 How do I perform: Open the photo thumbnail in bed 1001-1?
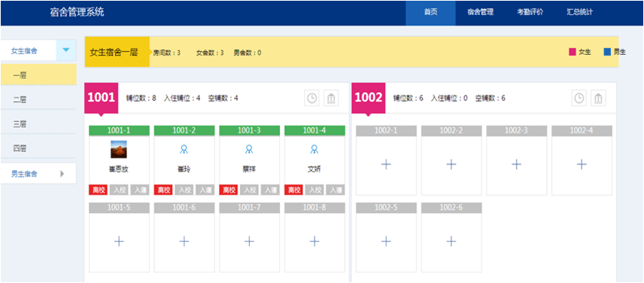[119, 150]
